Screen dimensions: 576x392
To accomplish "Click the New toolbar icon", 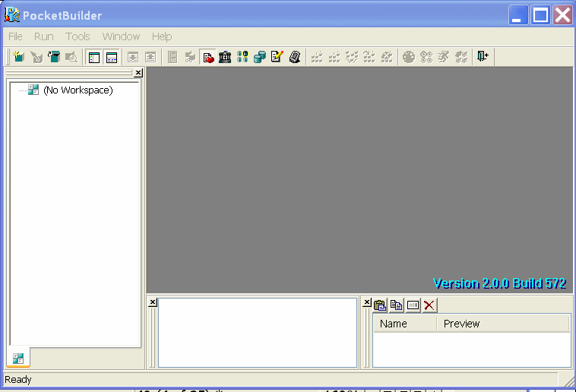I will [x=18, y=57].
